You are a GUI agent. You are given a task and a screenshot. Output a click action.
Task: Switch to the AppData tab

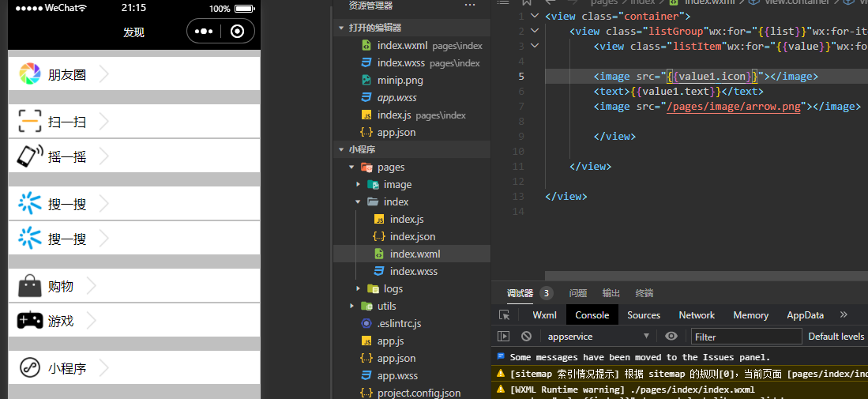(806, 315)
